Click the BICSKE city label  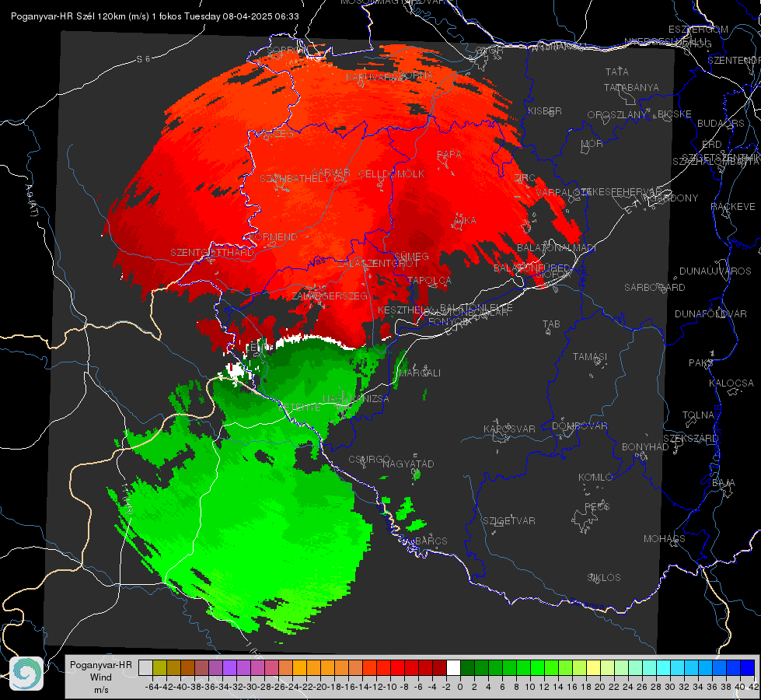coord(675,114)
